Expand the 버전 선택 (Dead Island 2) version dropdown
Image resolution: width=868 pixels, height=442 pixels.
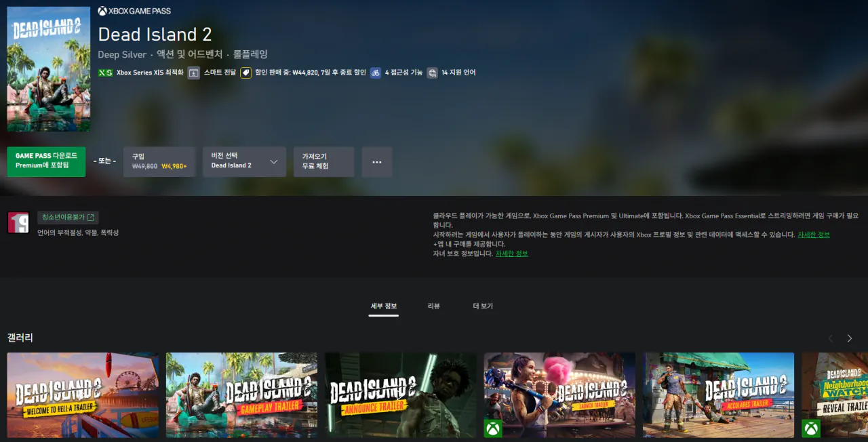[244, 161]
